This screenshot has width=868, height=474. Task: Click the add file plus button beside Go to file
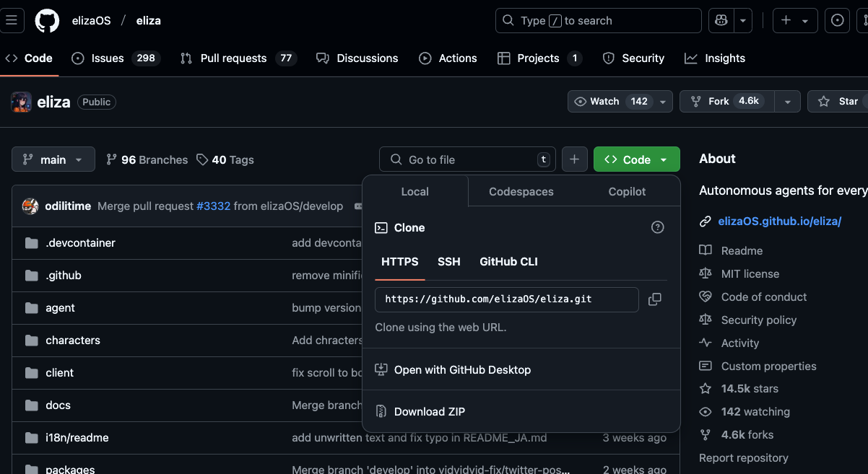(x=575, y=159)
